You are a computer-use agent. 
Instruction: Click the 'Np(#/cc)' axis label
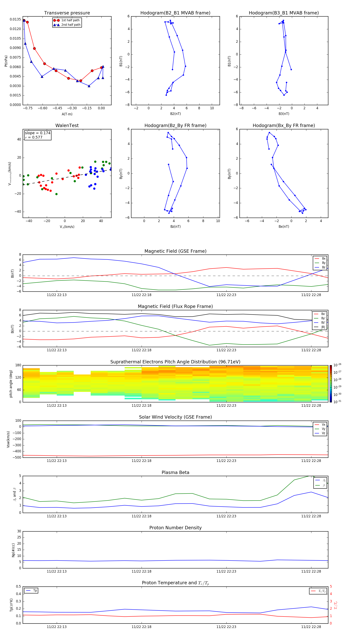[x=13, y=550]
